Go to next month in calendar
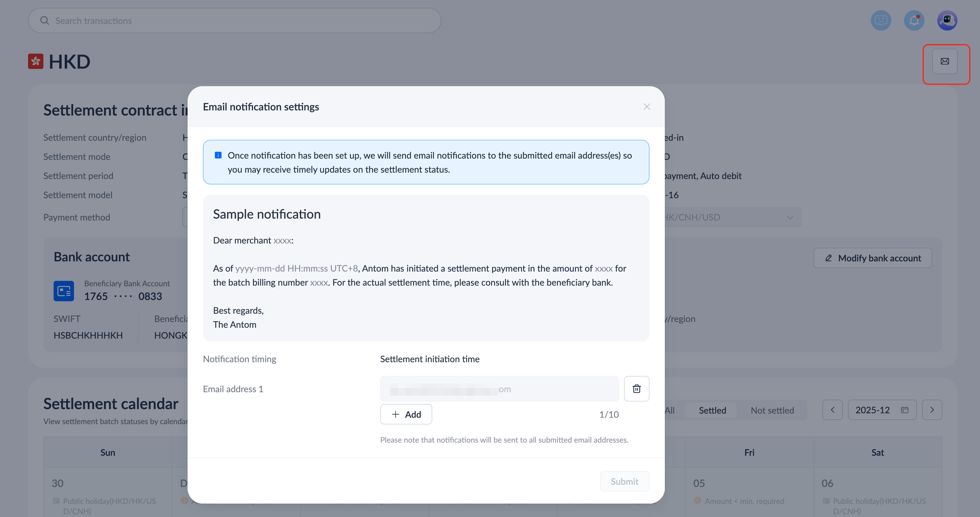 (x=932, y=410)
